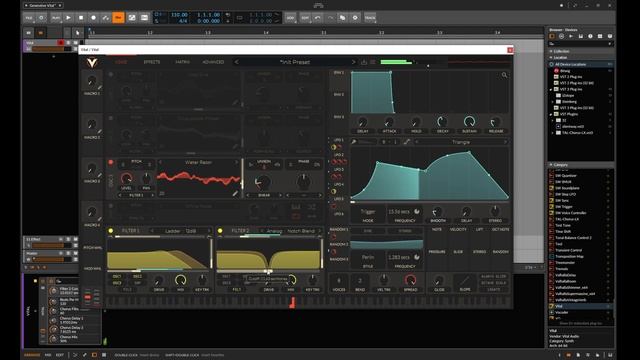
Task: Open the Generative Vital project tab dropdown
Action: (43, 6)
